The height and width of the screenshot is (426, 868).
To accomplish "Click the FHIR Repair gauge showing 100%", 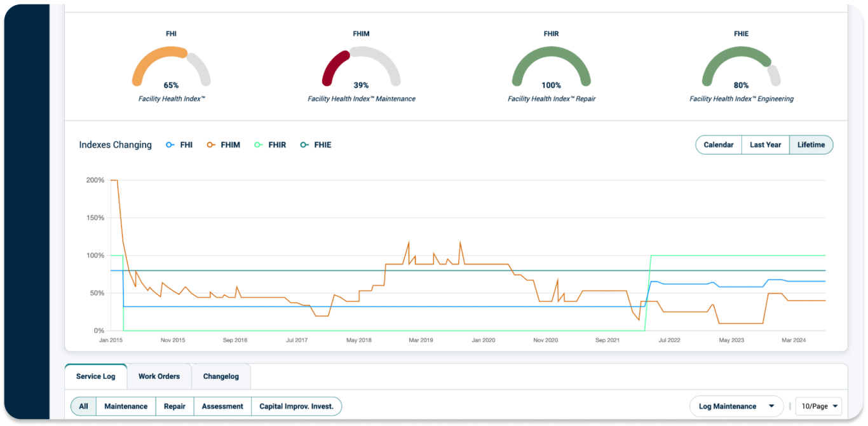I will click(551, 66).
